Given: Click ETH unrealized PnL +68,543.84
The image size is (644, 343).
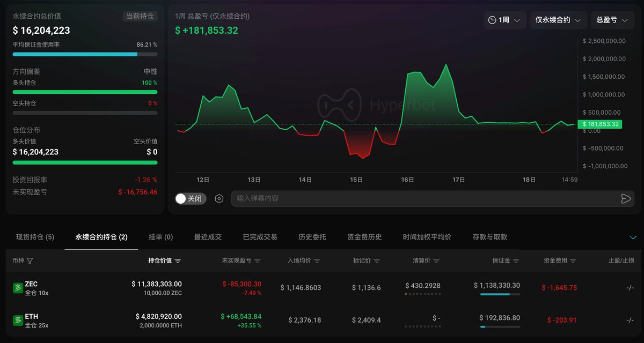Looking at the screenshot, I should click(241, 317).
